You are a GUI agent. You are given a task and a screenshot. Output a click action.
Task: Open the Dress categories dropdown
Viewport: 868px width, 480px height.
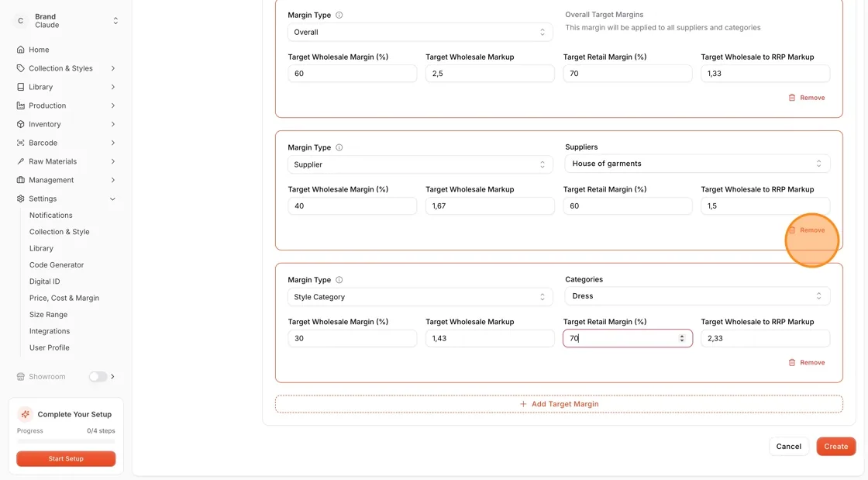[697, 296]
